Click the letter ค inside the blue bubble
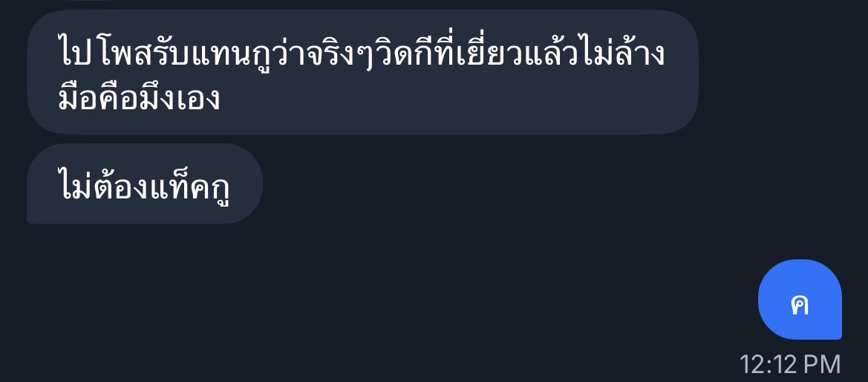 (x=799, y=305)
